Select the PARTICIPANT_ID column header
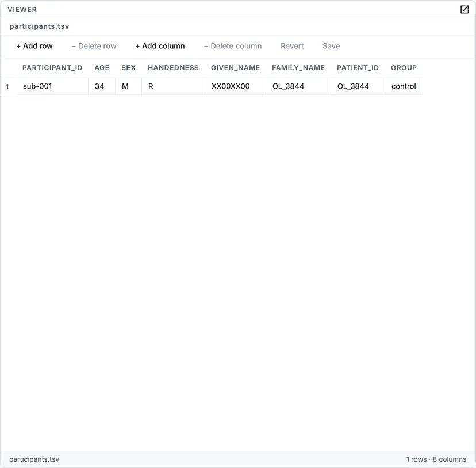Viewport: 476px width, 468px height. click(x=52, y=68)
